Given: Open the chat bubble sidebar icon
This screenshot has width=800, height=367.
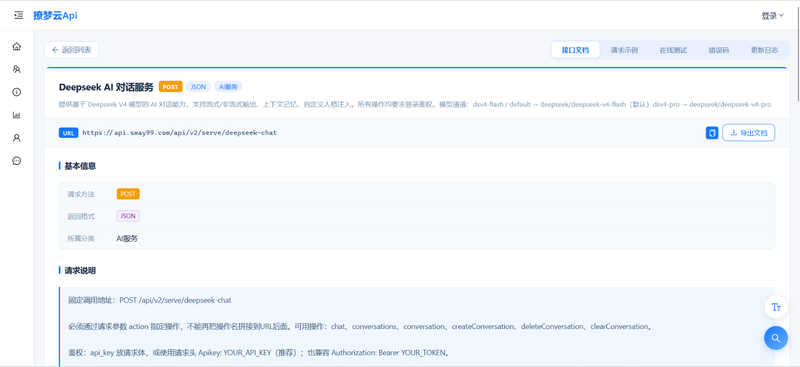Looking at the screenshot, I should click(17, 161).
